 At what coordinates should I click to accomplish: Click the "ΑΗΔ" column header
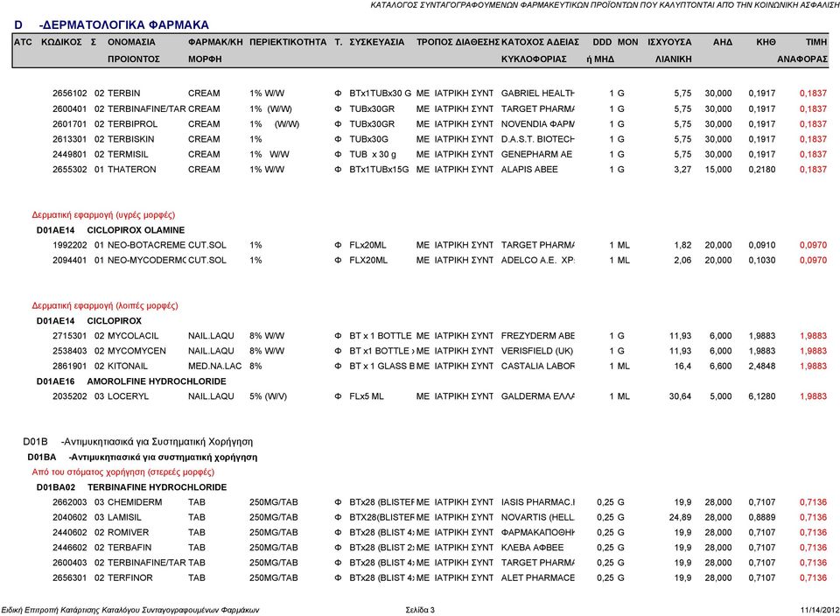coord(722,42)
